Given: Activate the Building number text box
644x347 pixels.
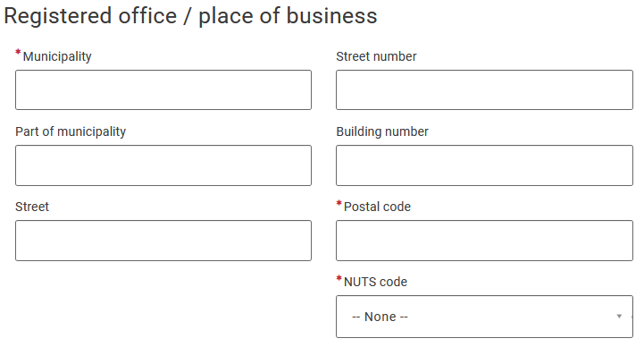Looking at the screenshot, I should tap(484, 165).
